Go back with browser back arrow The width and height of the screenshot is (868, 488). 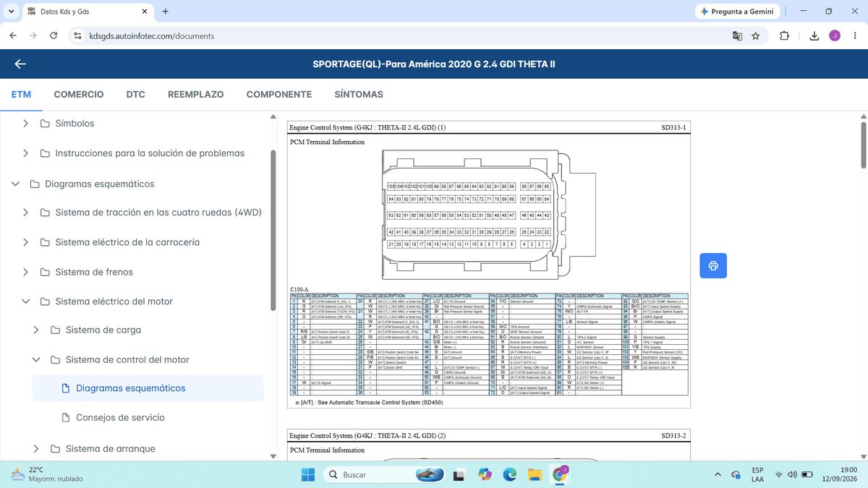(x=14, y=36)
